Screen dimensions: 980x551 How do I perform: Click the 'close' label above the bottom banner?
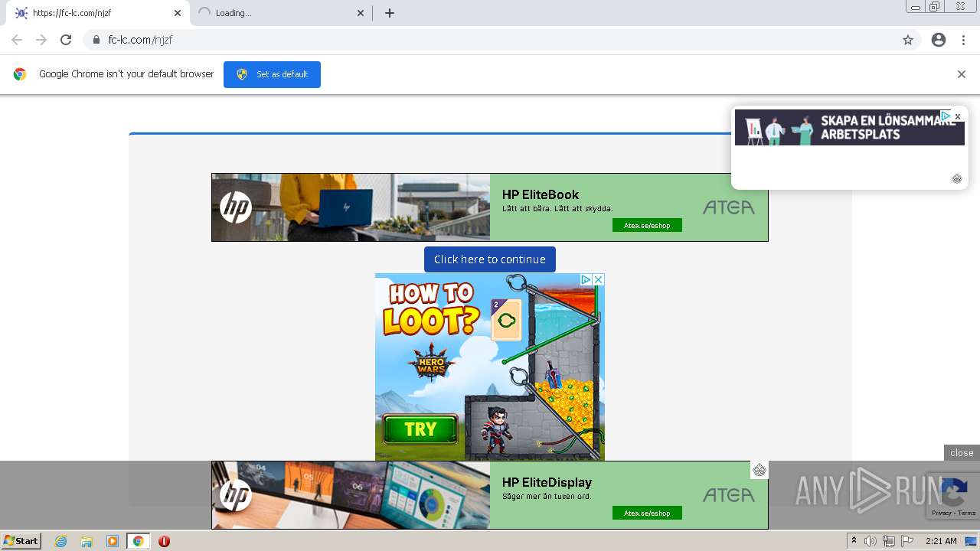(962, 453)
